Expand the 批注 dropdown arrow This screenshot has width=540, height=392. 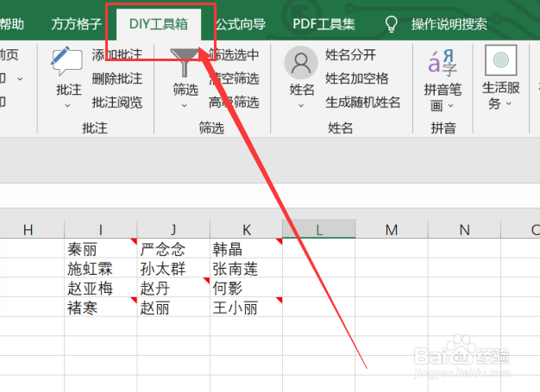tap(67, 106)
